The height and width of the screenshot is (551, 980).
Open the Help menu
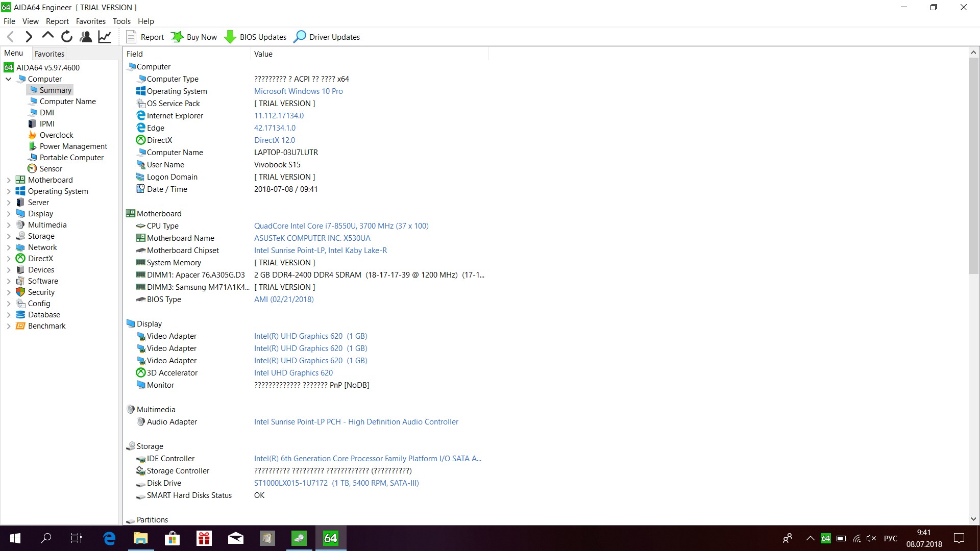(145, 21)
